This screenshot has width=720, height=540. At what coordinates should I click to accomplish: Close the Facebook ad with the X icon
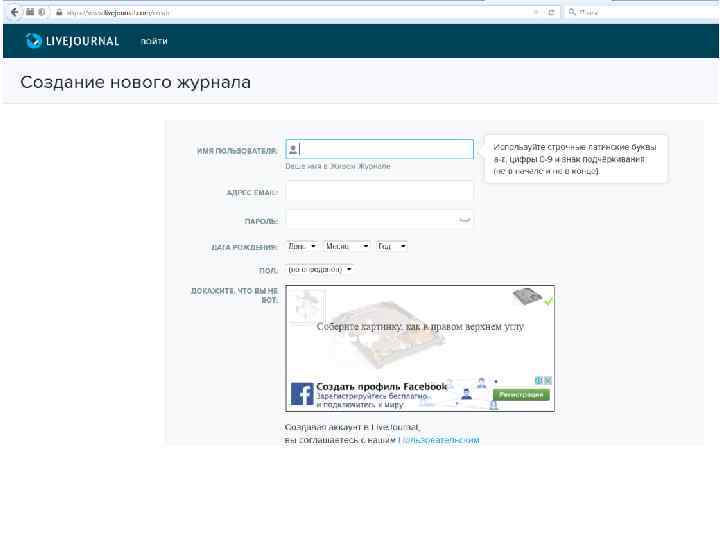pyautogui.click(x=547, y=380)
